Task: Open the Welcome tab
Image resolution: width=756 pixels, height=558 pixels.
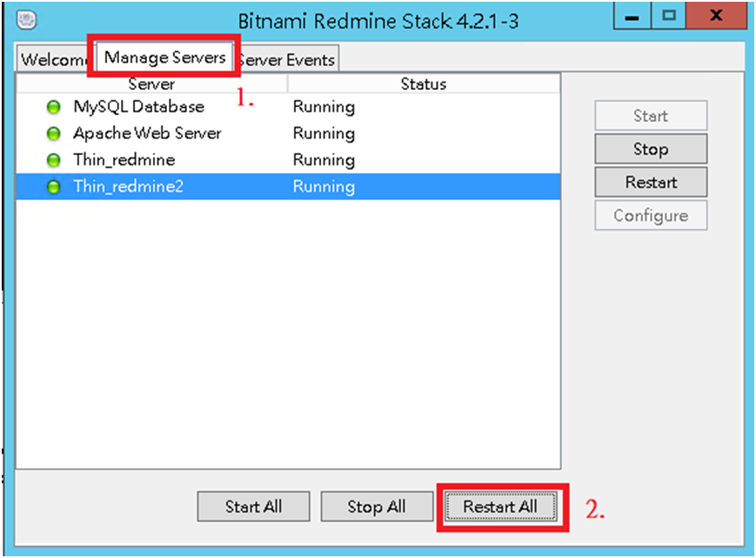Action: click(53, 59)
